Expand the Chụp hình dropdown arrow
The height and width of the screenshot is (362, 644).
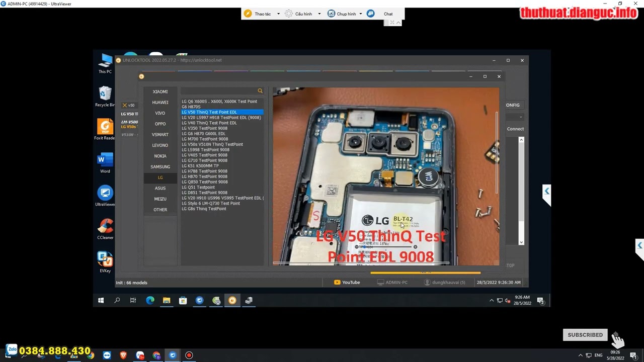360,14
